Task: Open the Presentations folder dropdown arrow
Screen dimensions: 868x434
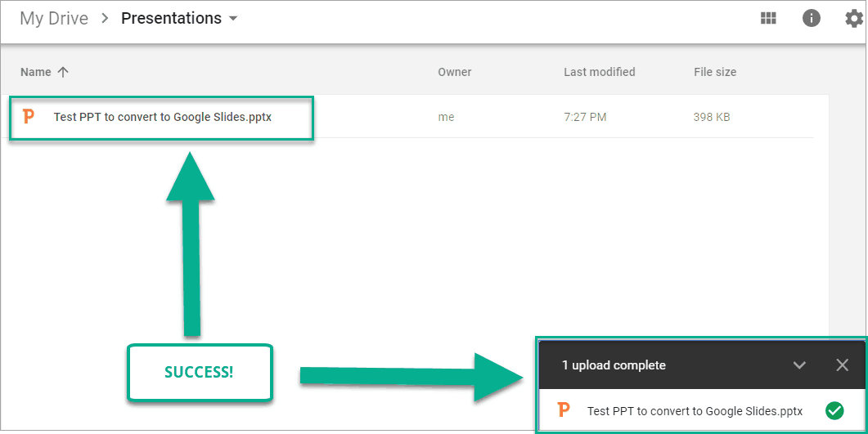Action: [233, 19]
